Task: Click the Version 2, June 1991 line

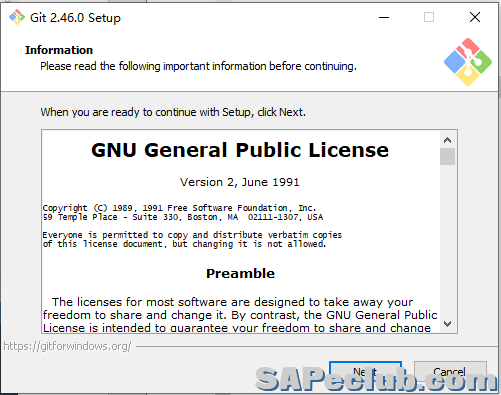Action: pyautogui.click(x=240, y=182)
